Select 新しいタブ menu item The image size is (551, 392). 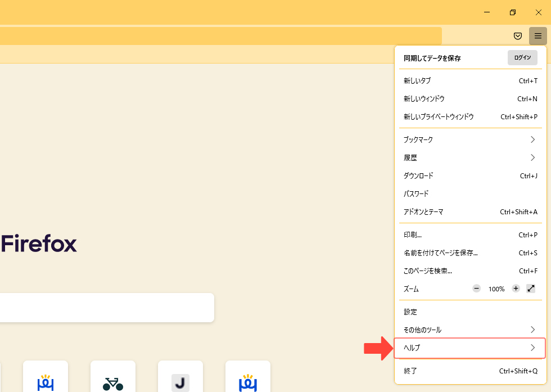point(470,81)
